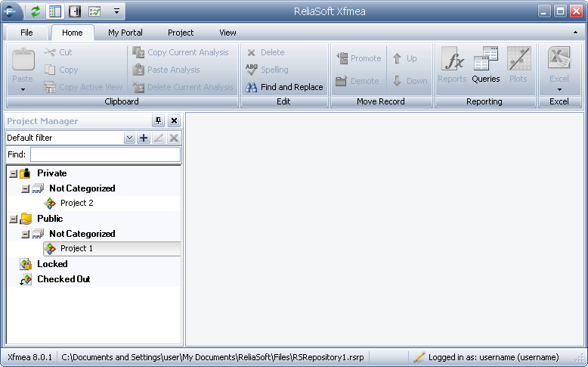Collapse the Private tree node
The image size is (588, 367).
(13, 173)
